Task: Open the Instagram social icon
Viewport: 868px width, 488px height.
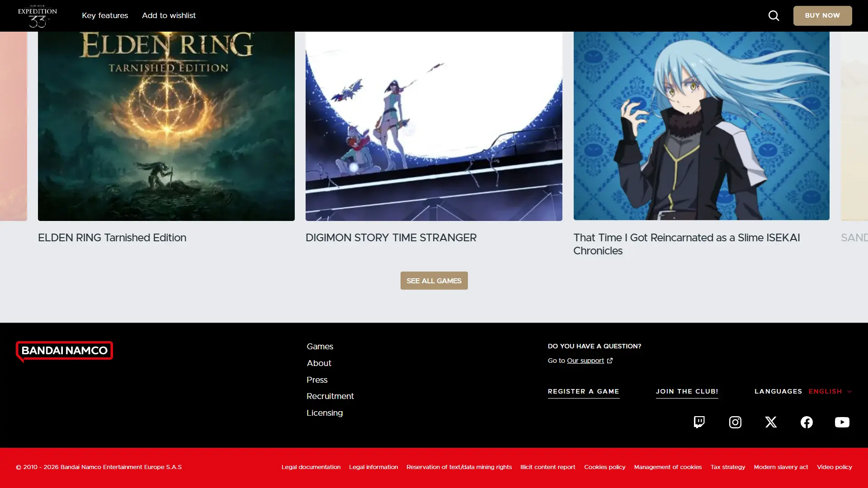Action: pos(735,422)
